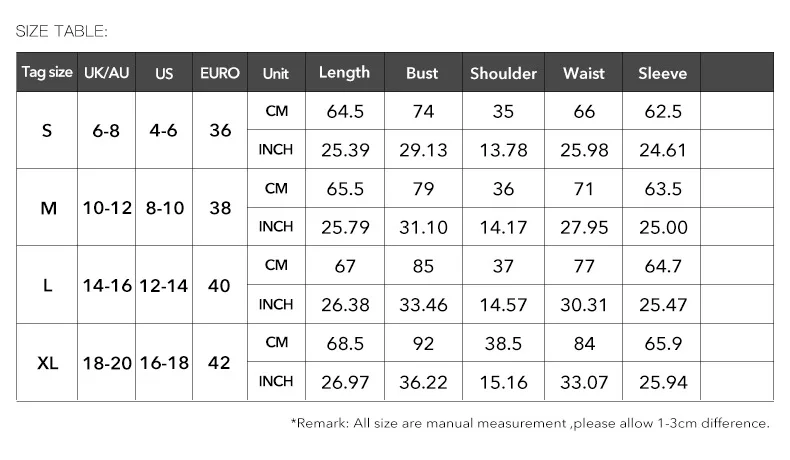The image size is (790, 460).
Task: Select the XL tag size cell
Action: coord(47,363)
